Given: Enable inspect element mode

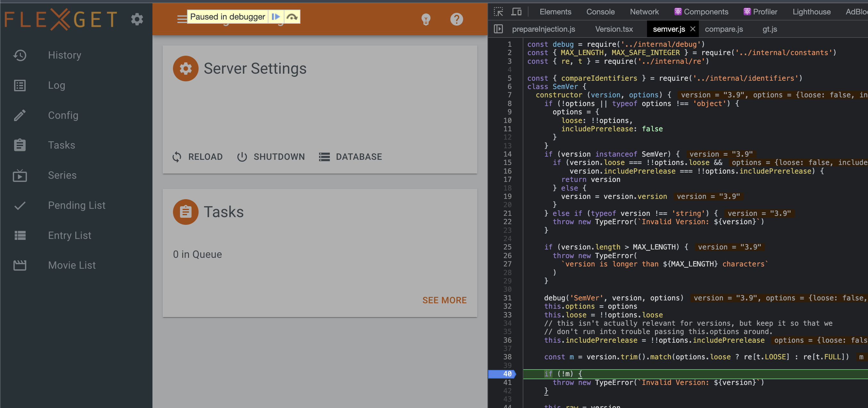Looking at the screenshot, I should click(x=498, y=11).
